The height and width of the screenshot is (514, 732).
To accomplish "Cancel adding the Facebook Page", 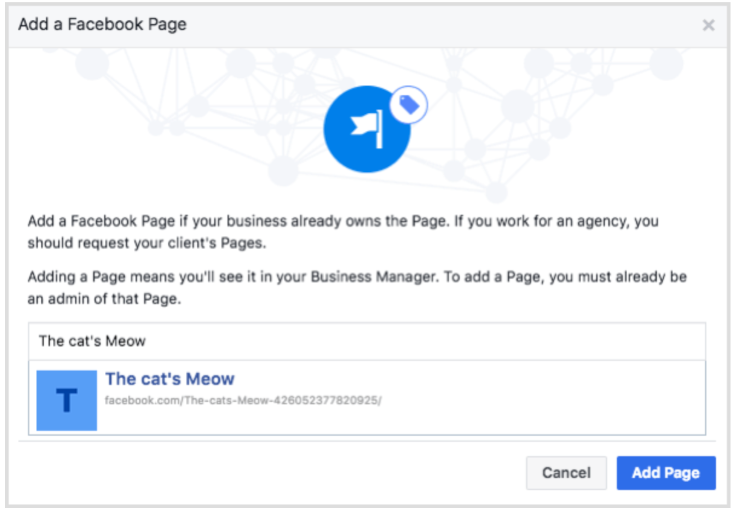I will click(566, 473).
